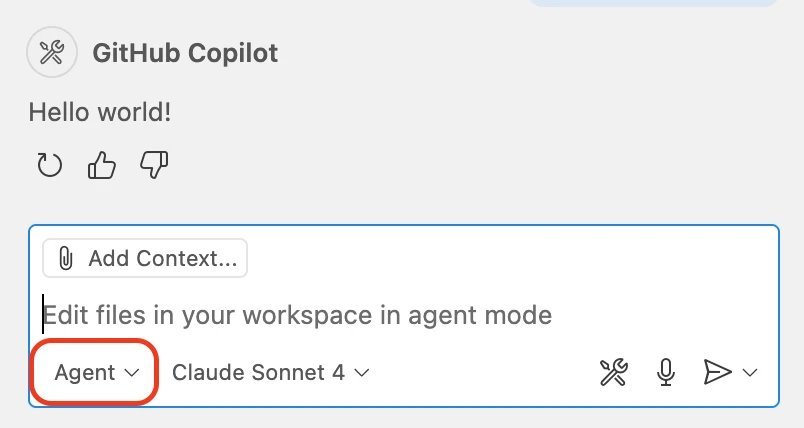
Task: Start voice chat with the microphone icon
Action: [665, 373]
